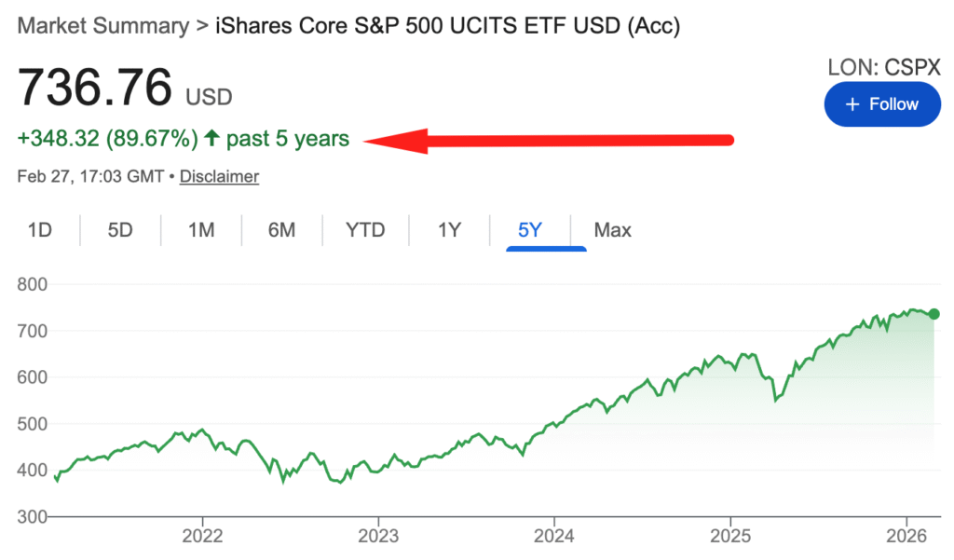The height and width of the screenshot is (560, 954).
Task: Switch to the YTD tab
Action: pyautogui.click(x=365, y=230)
